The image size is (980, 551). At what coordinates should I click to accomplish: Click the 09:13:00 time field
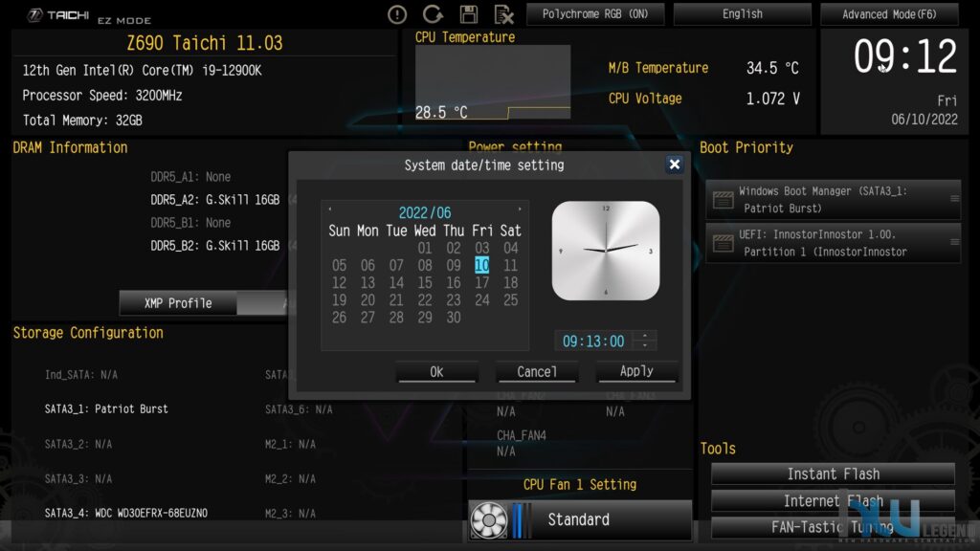(593, 342)
